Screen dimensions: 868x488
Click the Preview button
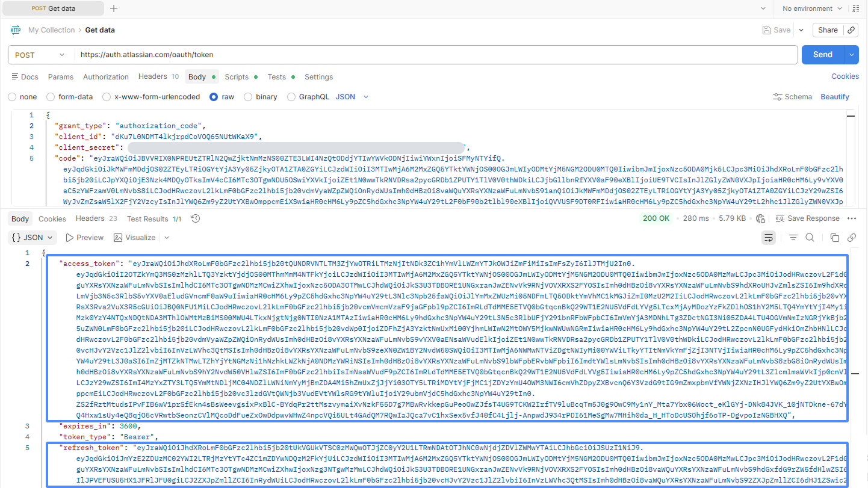(x=84, y=238)
